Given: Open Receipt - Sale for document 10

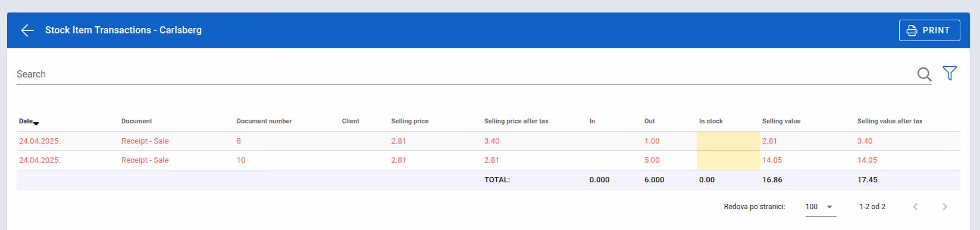Looking at the screenshot, I should [145, 160].
